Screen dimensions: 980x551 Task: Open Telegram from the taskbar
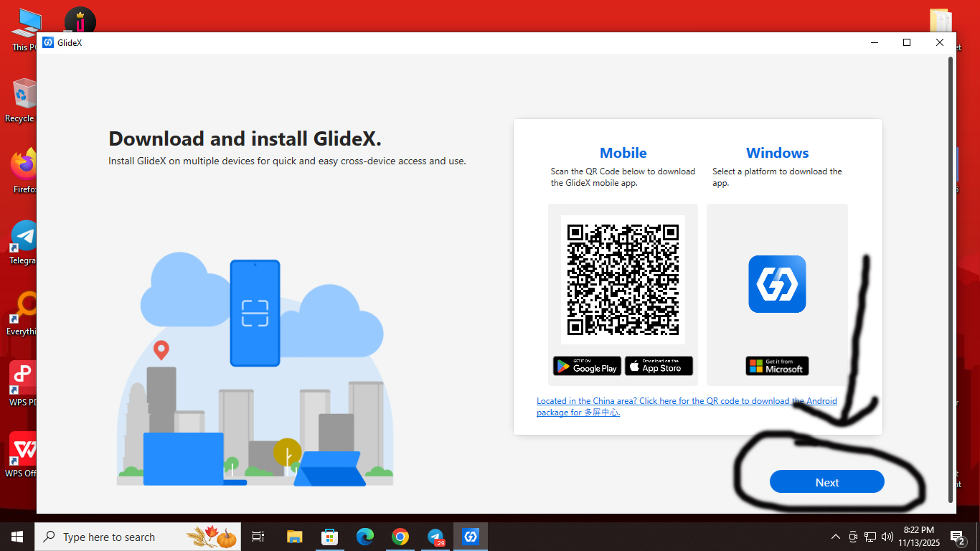(435, 537)
